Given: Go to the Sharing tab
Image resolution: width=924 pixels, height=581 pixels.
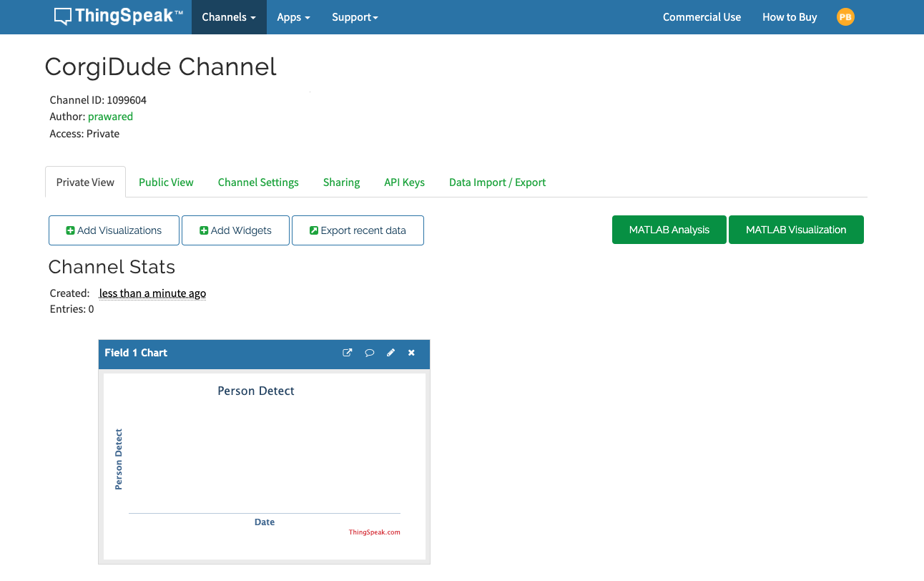Looking at the screenshot, I should [341, 182].
